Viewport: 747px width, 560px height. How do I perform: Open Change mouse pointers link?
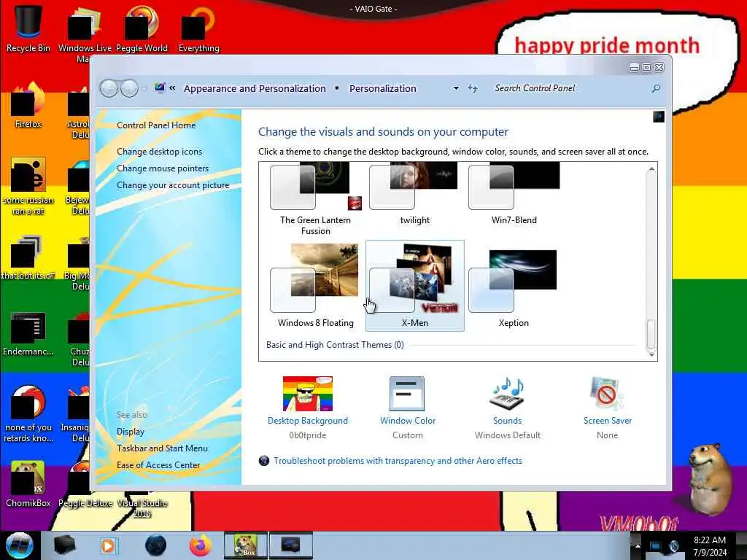(x=163, y=168)
